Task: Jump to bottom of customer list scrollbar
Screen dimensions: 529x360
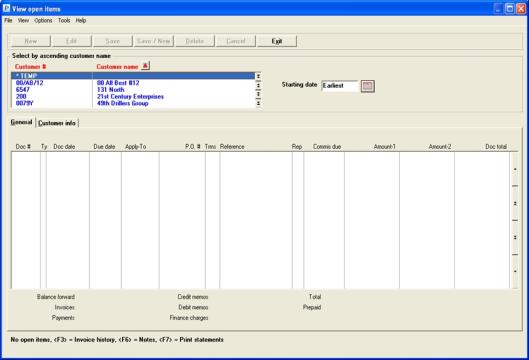Action: pyautogui.click(x=258, y=103)
